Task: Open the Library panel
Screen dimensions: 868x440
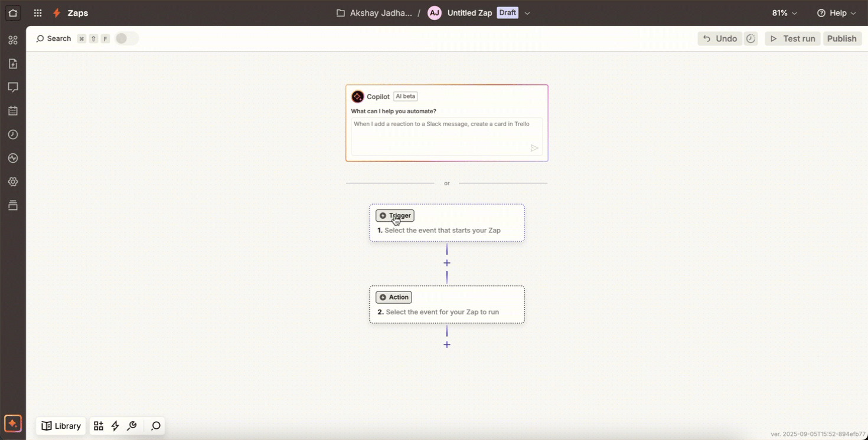Action: pyautogui.click(x=61, y=426)
